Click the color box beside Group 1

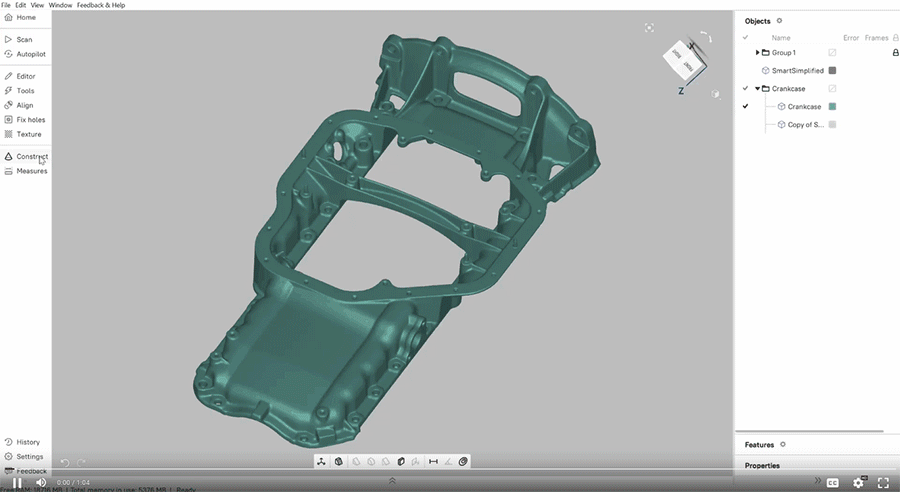[x=832, y=53]
